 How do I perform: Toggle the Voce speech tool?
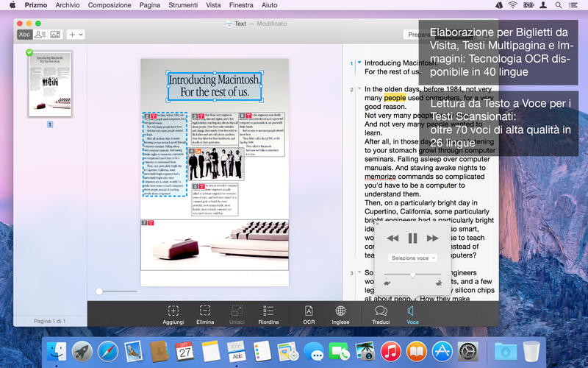point(412,314)
